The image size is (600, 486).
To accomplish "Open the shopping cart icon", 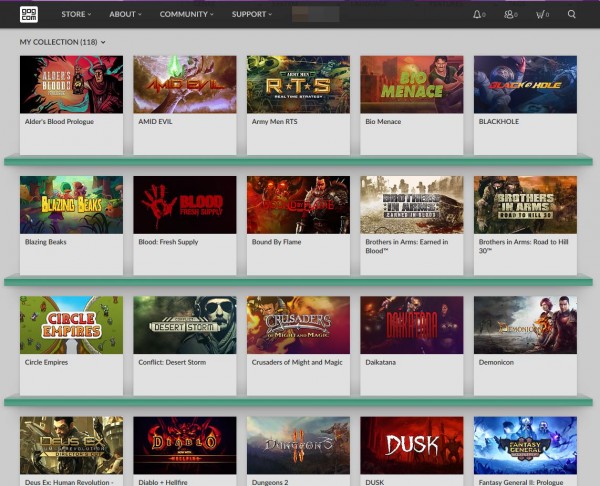I will [540, 15].
